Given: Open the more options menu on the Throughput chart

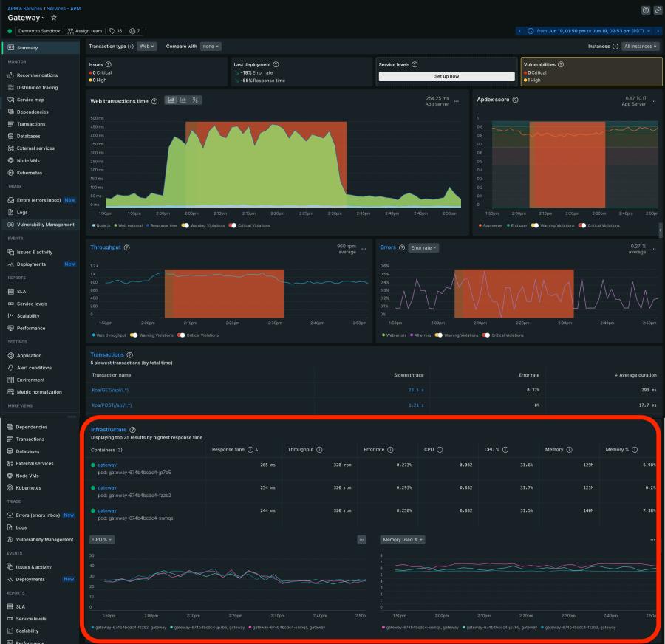Looking at the screenshot, I should [x=362, y=250].
